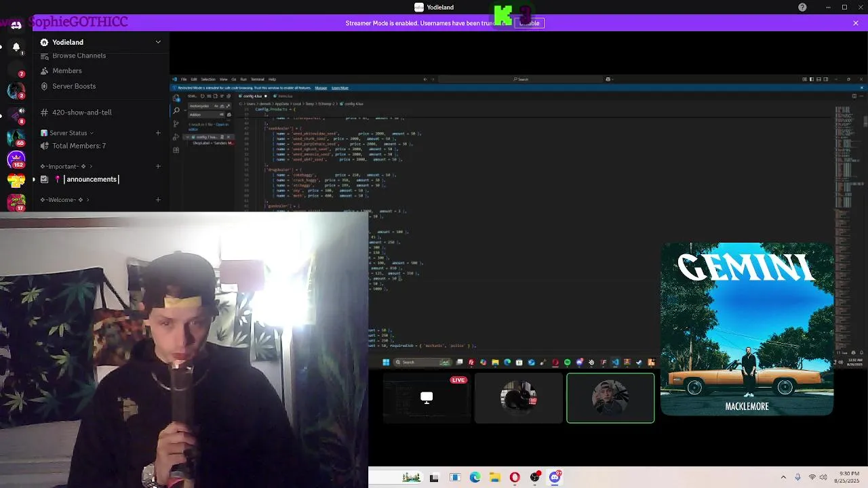
Task: Add channel to Welcome category
Action: point(158,199)
